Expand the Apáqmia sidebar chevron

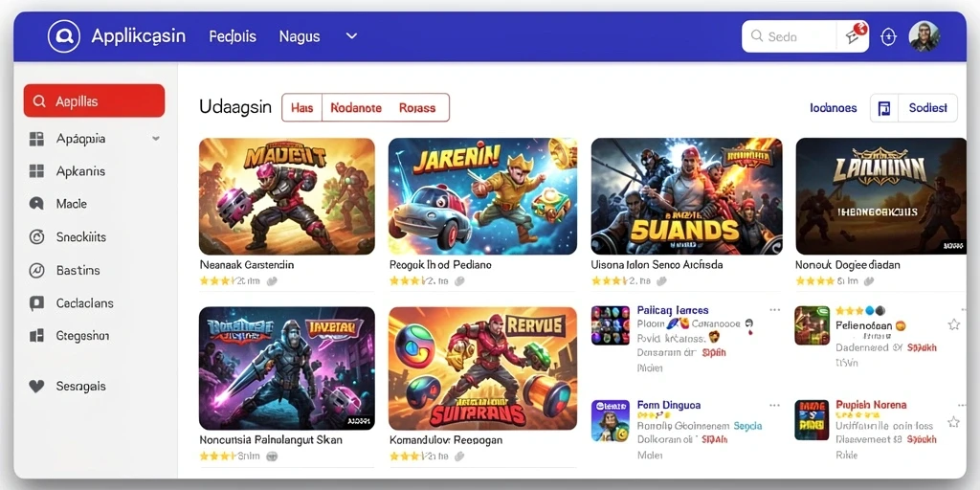pos(156,139)
